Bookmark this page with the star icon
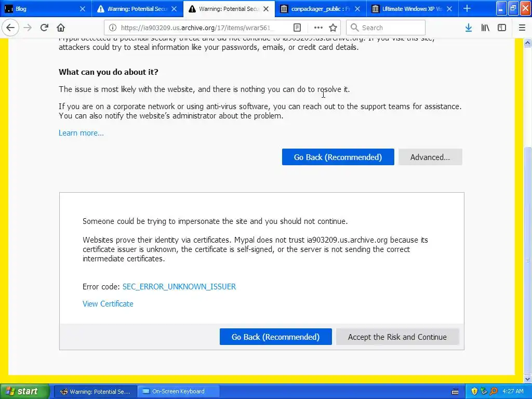Image resolution: width=532 pixels, height=399 pixels. 333,28
